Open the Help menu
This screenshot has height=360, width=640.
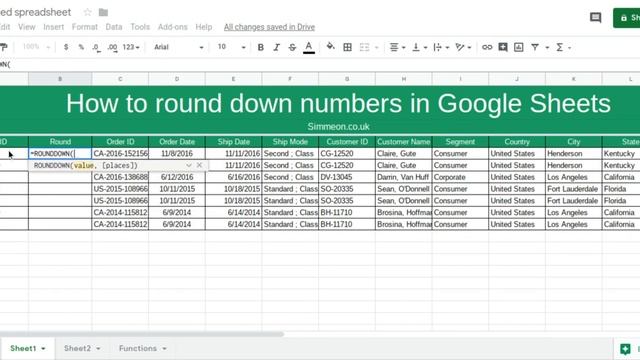(203, 27)
